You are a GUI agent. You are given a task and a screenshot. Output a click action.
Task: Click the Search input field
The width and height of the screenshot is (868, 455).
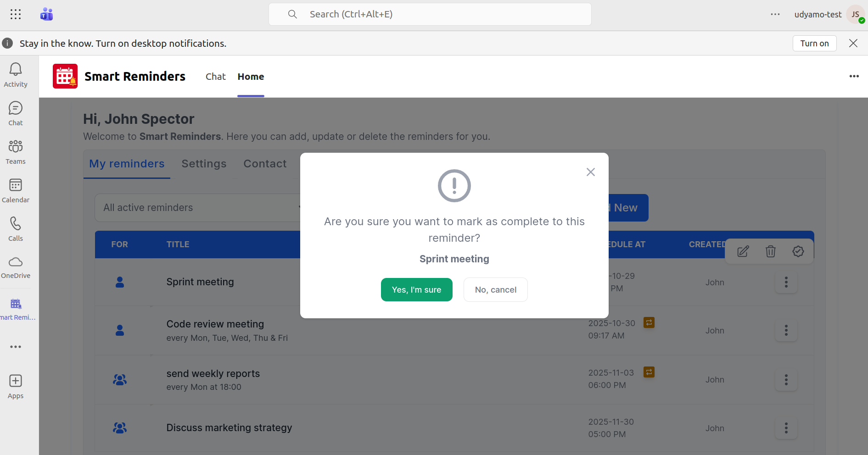[x=430, y=14]
